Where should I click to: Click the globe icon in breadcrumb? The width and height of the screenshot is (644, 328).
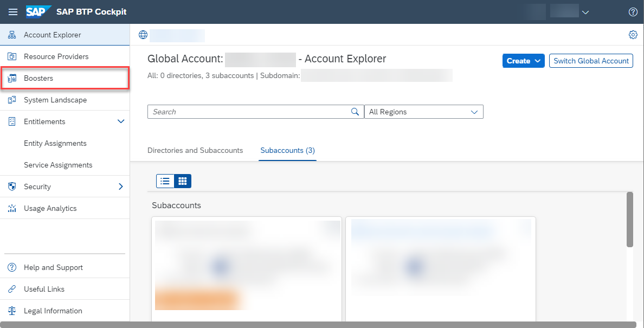coord(143,35)
